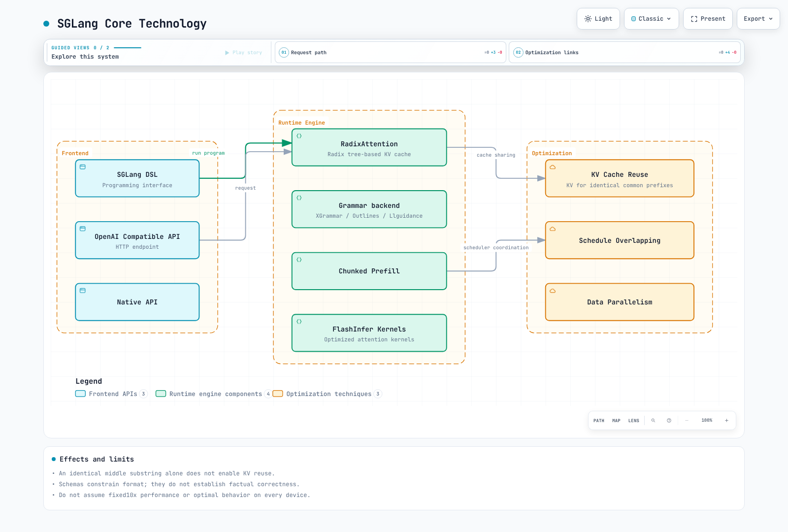This screenshot has height=532, width=788.
Task: Click the window icon on Native API node
Action: point(83,291)
